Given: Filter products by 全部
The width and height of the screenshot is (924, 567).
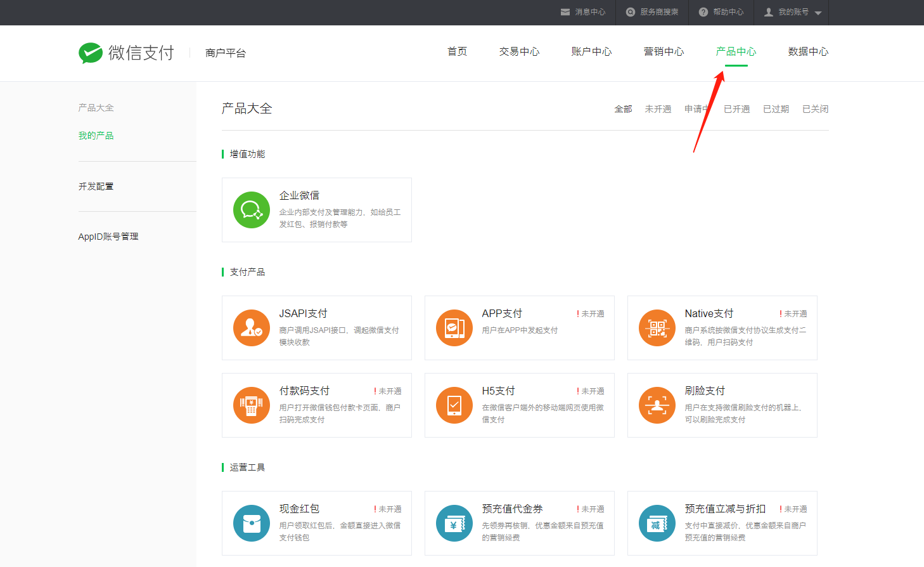Looking at the screenshot, I should [623, 109].
